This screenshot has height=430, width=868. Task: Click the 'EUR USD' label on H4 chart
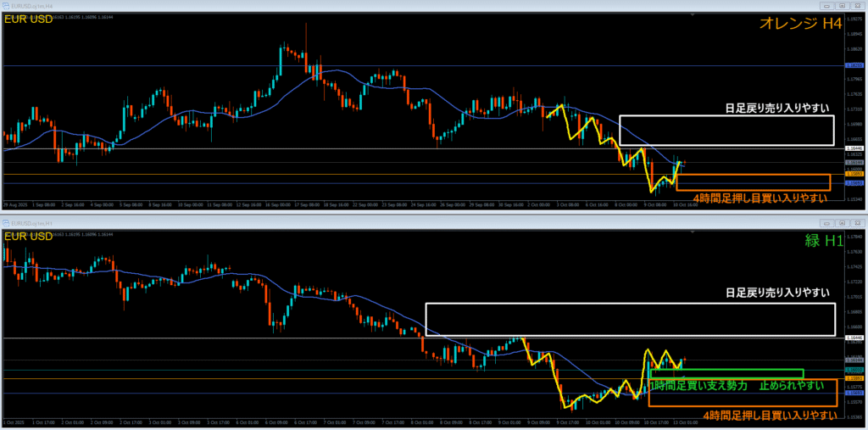coord(30,19)
